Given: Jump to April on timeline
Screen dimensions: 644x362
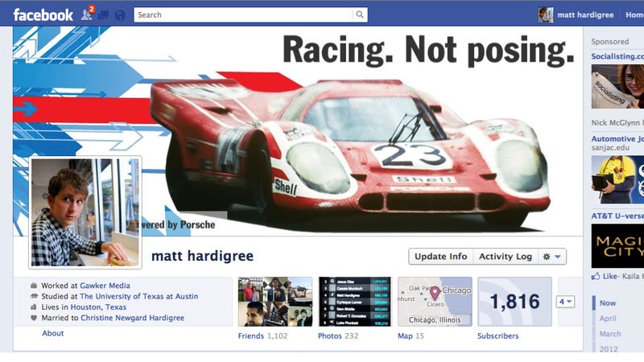Looking at the screenshot, I should (608, 319).
